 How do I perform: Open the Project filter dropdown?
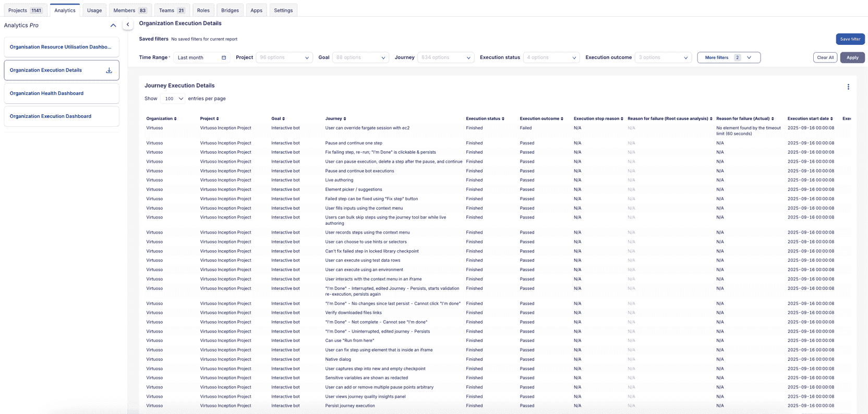point(284,57)
